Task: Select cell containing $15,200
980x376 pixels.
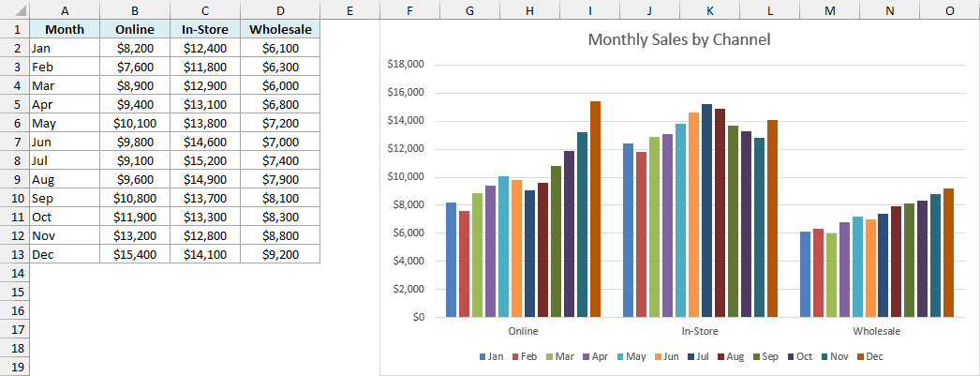Action: 204,160
